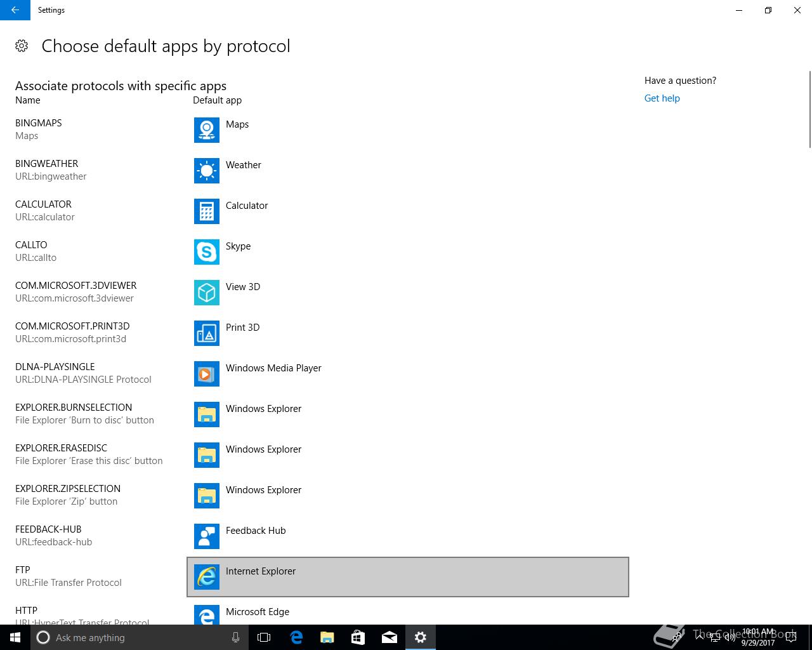The width and height of the screenshot is (812, 650).
Task: Open the Windows Start menu
Action: pyautogui.click(x=15, y=637)
